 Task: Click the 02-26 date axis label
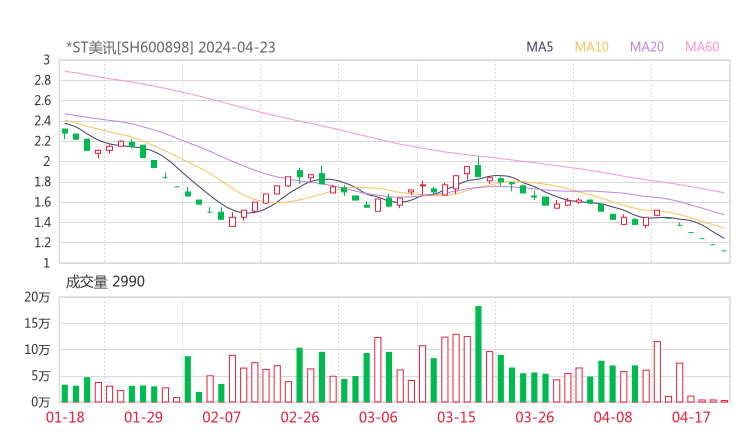point(300,417)
